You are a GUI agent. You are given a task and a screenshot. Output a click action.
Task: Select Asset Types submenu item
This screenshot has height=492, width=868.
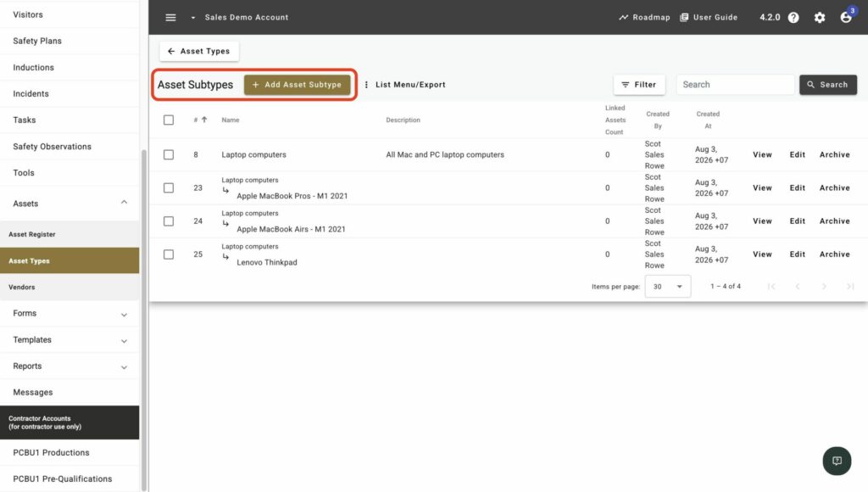coord(70,260)
